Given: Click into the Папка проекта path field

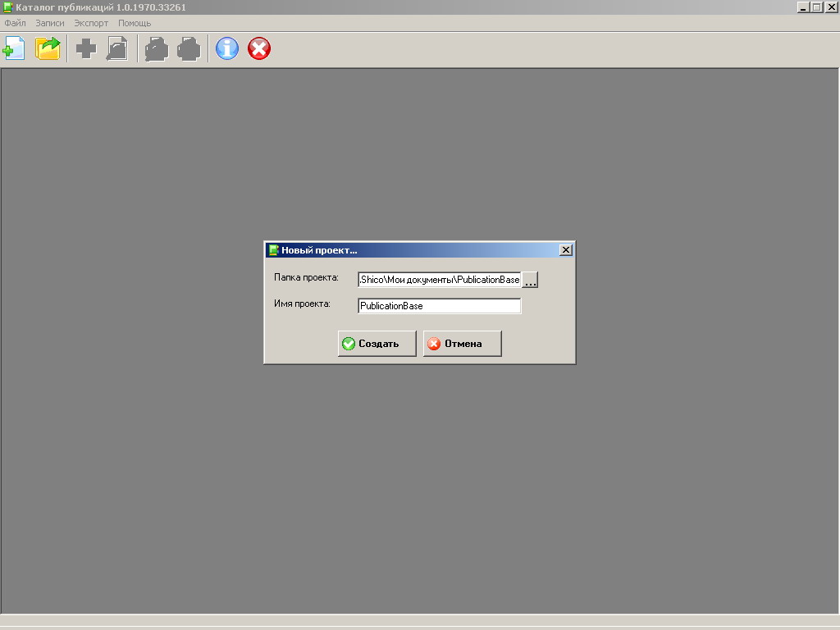Looking at the screenshot, I should (x=439, y=281).
